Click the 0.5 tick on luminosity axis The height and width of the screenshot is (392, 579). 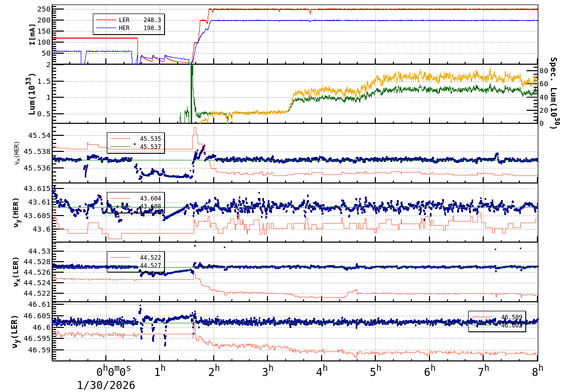pos(44,114)
